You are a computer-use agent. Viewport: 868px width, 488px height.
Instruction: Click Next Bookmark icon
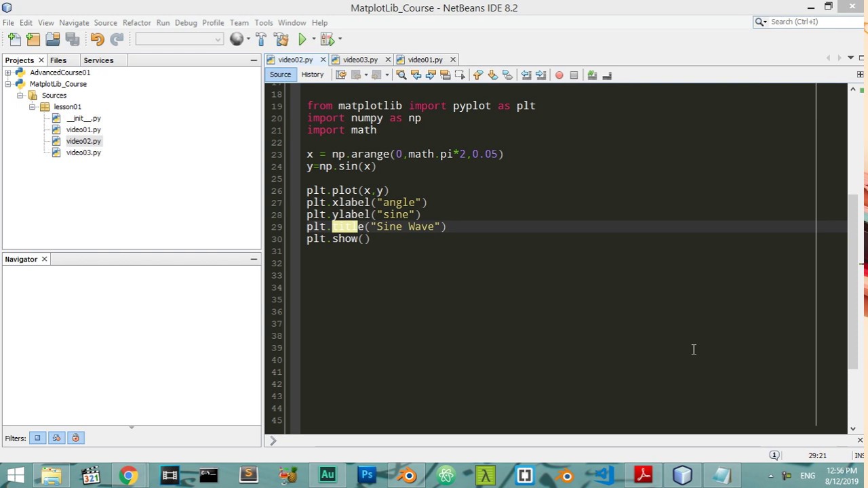(493, 75)
